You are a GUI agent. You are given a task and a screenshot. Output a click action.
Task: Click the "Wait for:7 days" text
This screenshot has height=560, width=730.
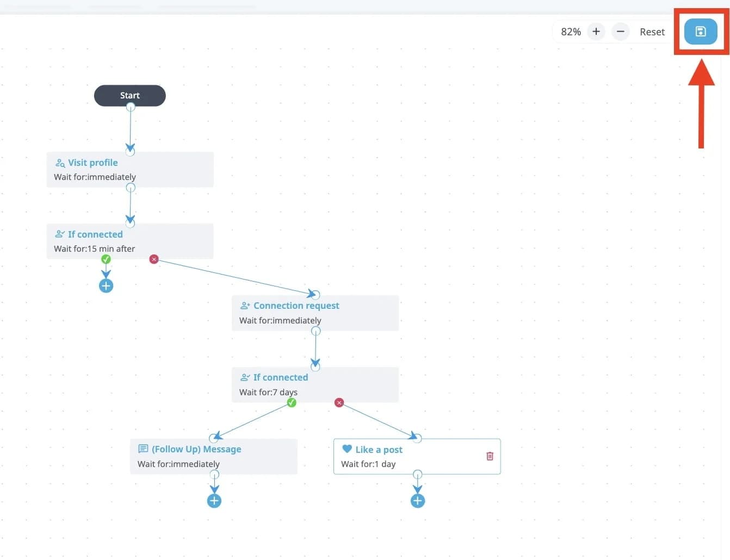(269, 393)
